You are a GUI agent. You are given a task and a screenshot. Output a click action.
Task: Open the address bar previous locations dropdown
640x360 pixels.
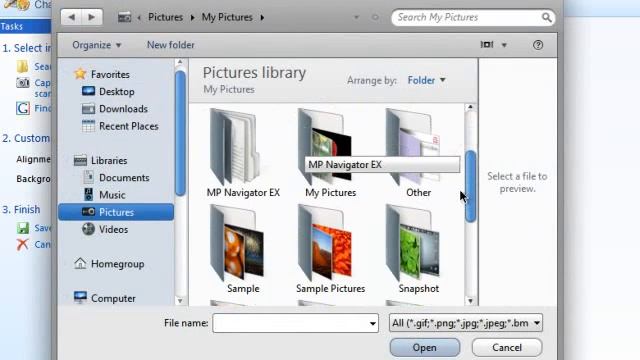[356, 18]
